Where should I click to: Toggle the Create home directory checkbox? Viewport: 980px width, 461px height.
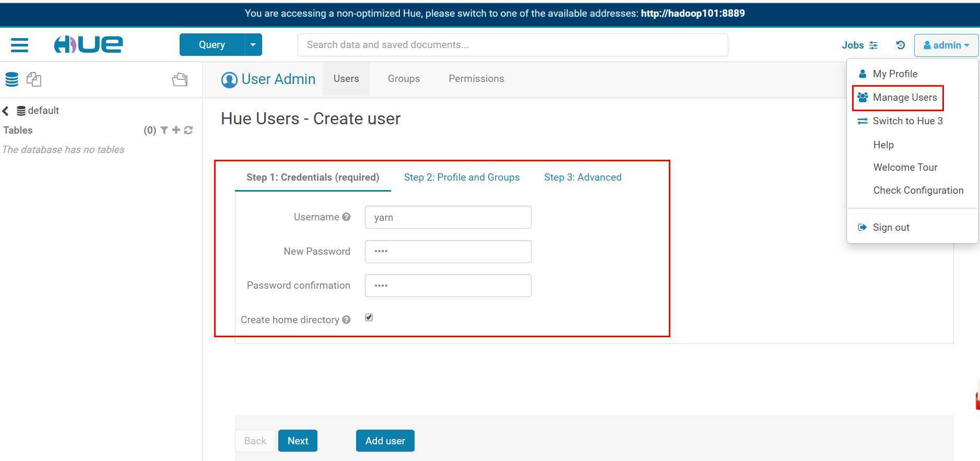pyautogui.click(x=369, y=317)
